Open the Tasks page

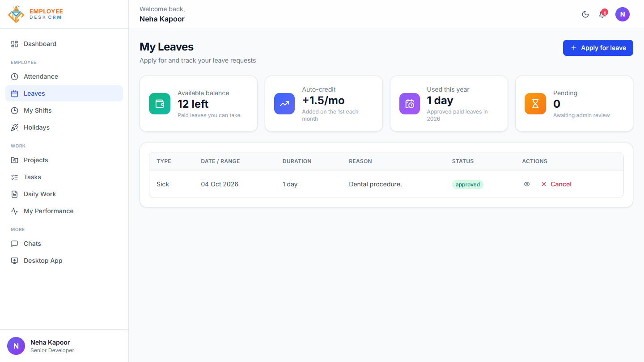[64, 177]
